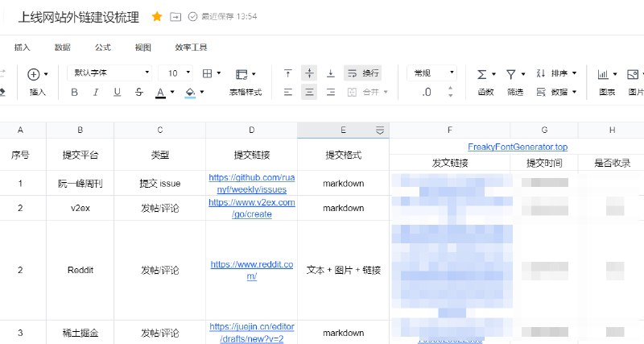This screenshot has width=644, height=344.
Task: Open the 公式 menu
Action: click(x=103, y=48)
